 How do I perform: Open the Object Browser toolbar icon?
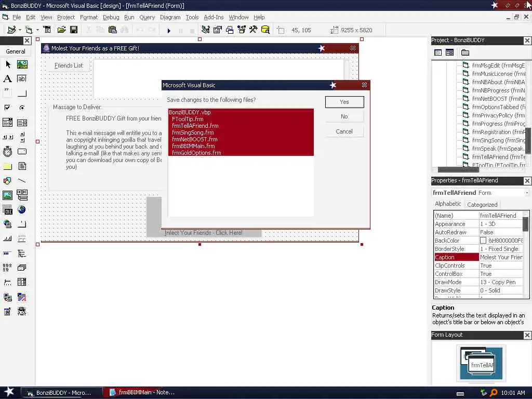pos(241,30)
